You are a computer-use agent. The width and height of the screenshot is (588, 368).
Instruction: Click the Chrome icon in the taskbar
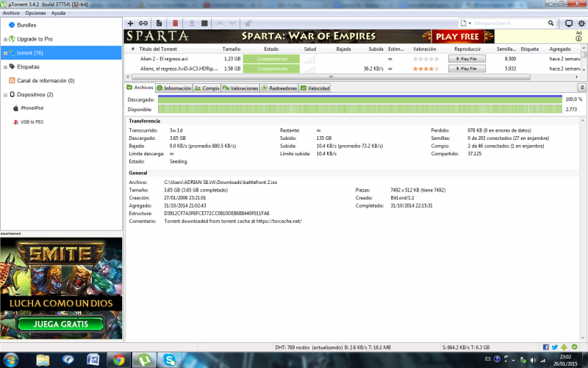118,360
